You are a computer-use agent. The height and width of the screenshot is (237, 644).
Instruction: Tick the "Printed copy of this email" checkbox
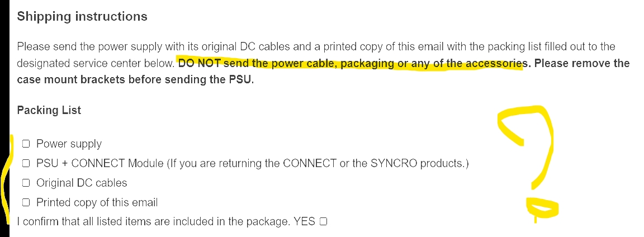click(26, 203)
